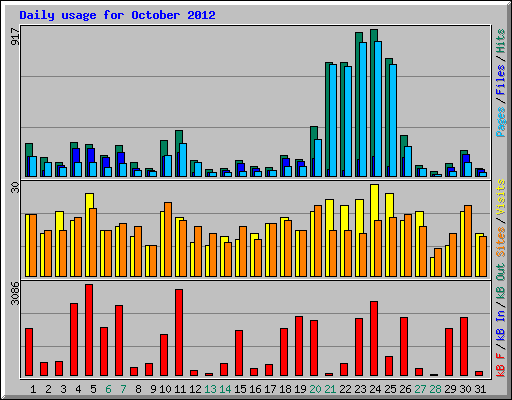
Task: Click the 'Daily usage for October 2012' title
Action: pyautogui.click(x=117, y=15)
